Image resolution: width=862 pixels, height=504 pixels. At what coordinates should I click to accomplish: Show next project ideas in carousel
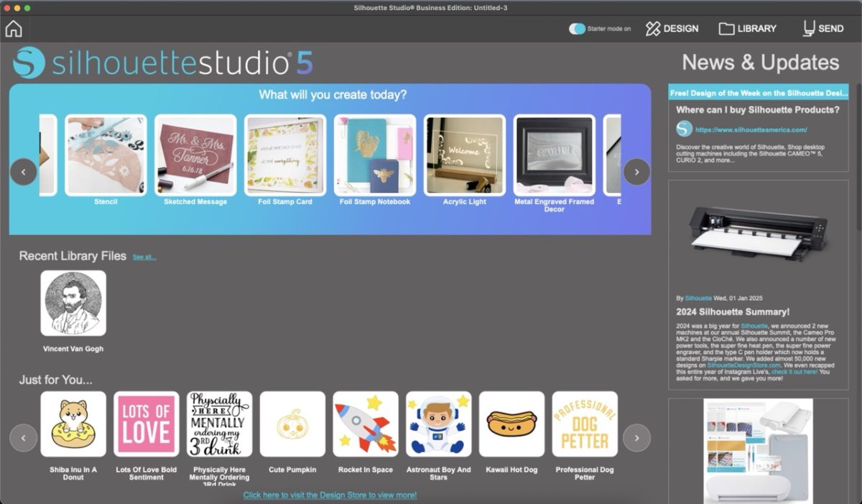[636, 172]
